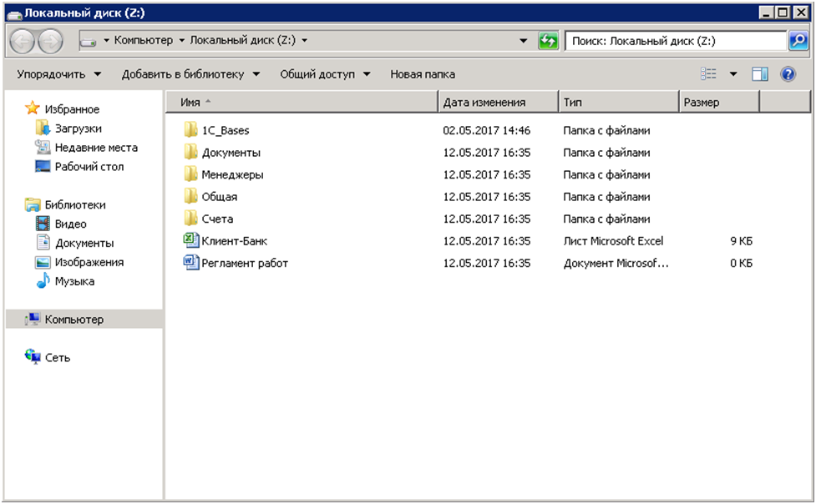816x504 pixels.
Task: Sort by the Дата изменения column header
Action: coord(498,102)
